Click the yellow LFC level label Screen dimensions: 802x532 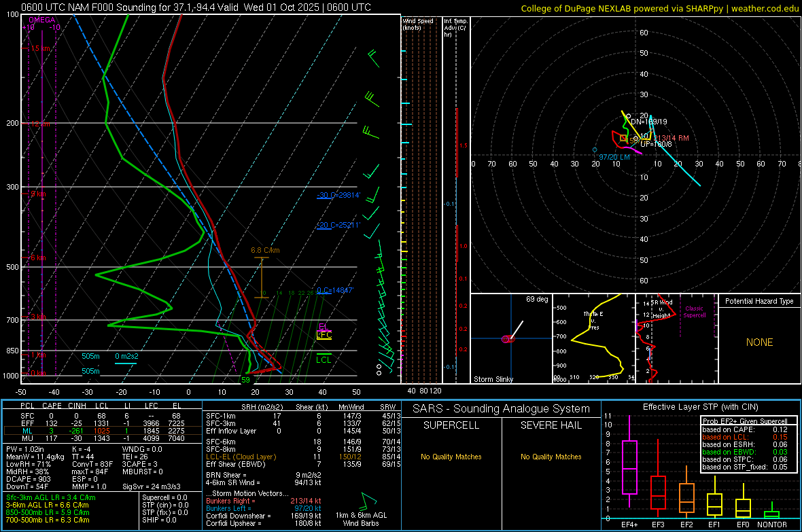pos(324,335)
